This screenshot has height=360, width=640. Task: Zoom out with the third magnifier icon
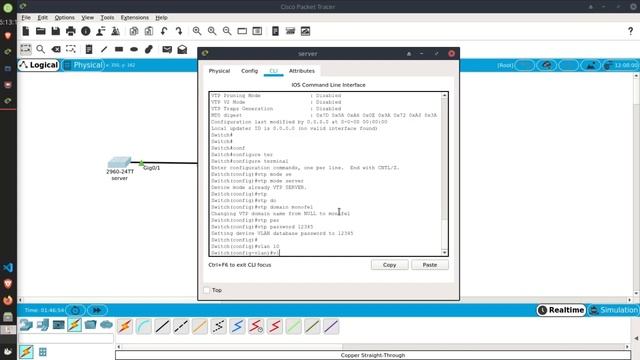point(227,31)
